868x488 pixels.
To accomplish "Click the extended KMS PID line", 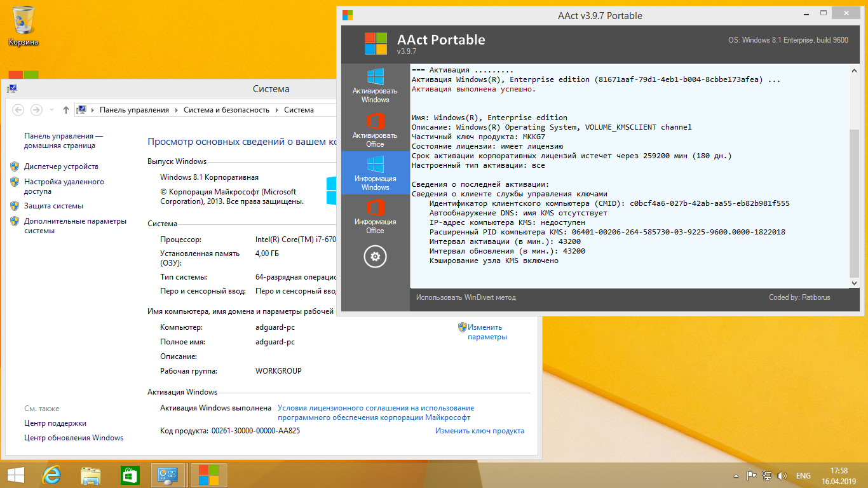I will coord(607,232).
